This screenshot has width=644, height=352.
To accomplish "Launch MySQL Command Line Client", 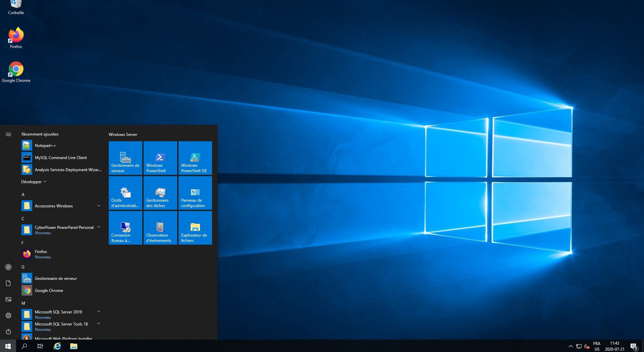I will pyautogui.click(x=61, y=158).
